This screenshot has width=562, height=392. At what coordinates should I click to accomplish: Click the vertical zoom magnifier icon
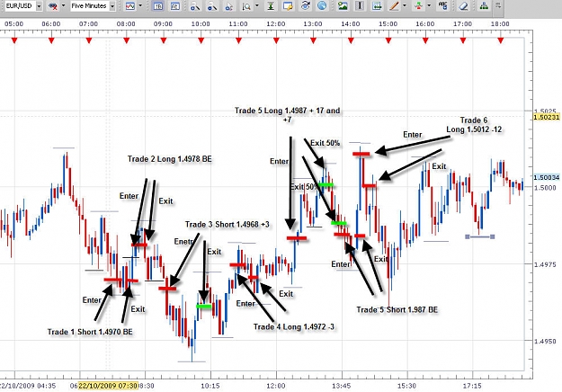[x=246, y=6]
